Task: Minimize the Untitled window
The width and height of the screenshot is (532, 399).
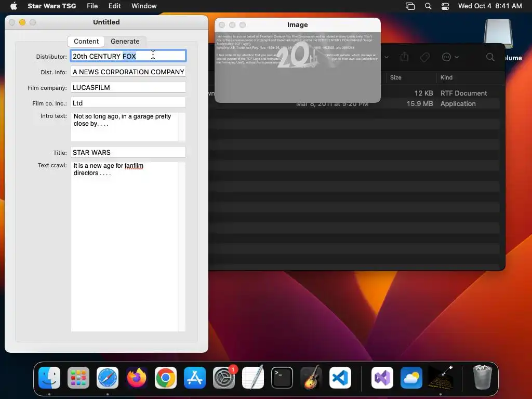Action: click(22, 22)
